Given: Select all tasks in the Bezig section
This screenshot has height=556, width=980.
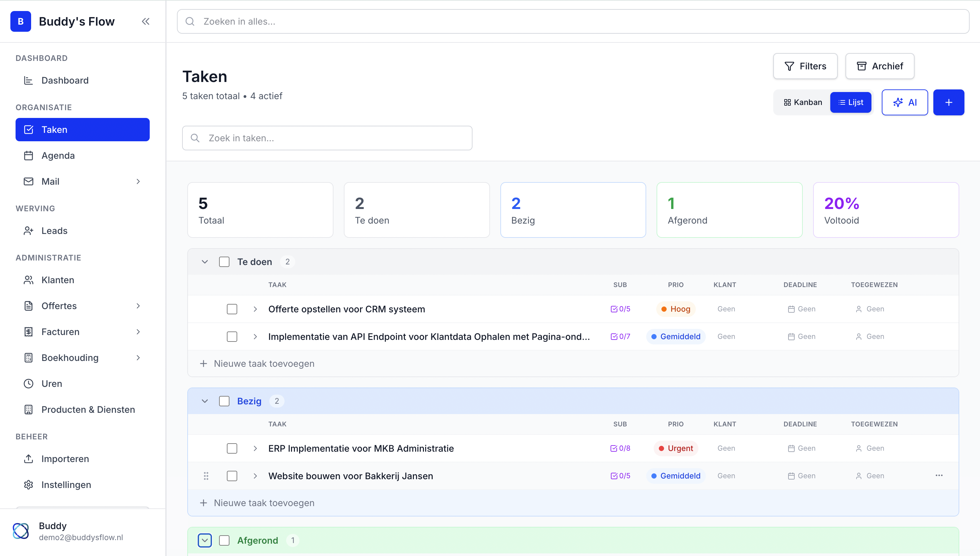Looking at the screenshot, I should (224, 401).
